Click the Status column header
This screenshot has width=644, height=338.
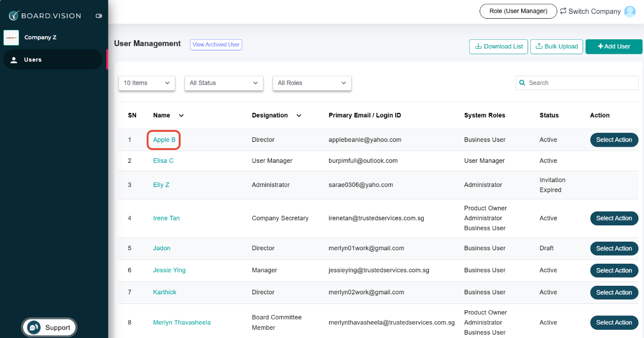[x=549, y=116]
